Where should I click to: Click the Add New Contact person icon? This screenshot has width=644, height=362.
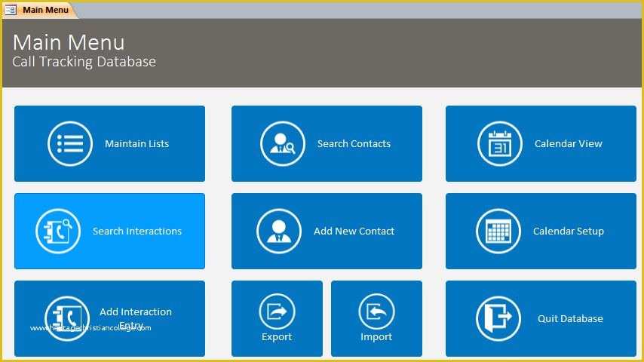(279, 232)
